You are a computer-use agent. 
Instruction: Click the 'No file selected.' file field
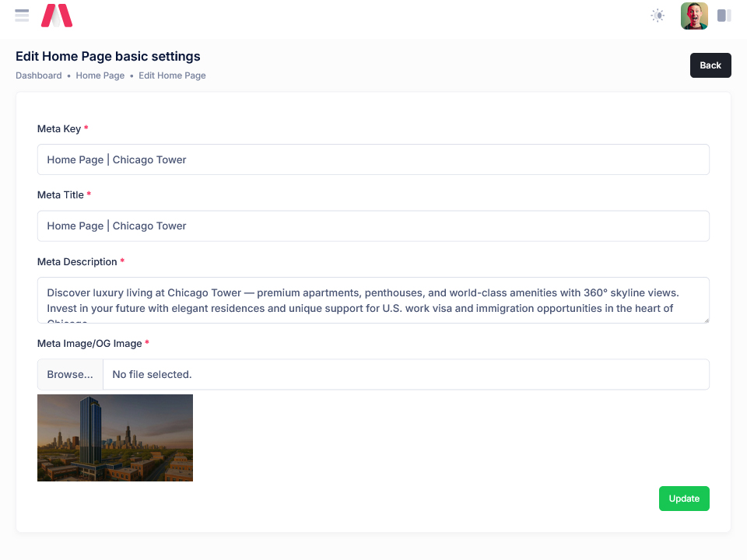(405, 374)
